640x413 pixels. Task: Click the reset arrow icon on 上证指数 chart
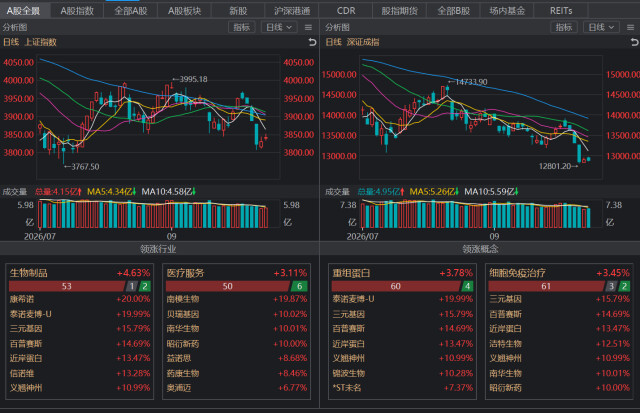click(x=312, y=42)
